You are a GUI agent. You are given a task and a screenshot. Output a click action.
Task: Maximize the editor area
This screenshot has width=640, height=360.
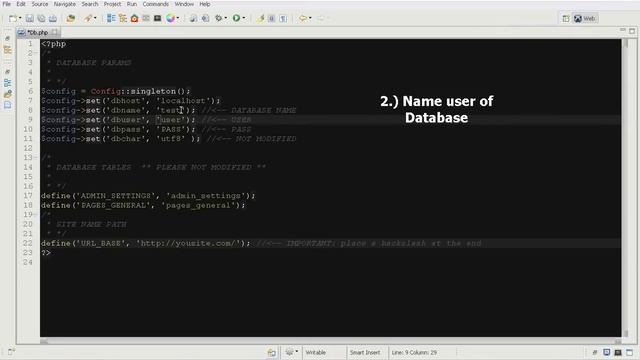pos(632,31)
